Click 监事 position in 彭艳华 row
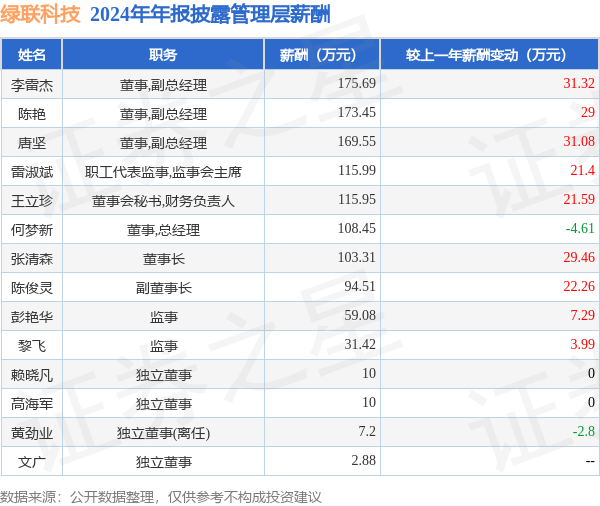This screenshot has width=600, height=506. pyautogui.click(x=163, y=317)
